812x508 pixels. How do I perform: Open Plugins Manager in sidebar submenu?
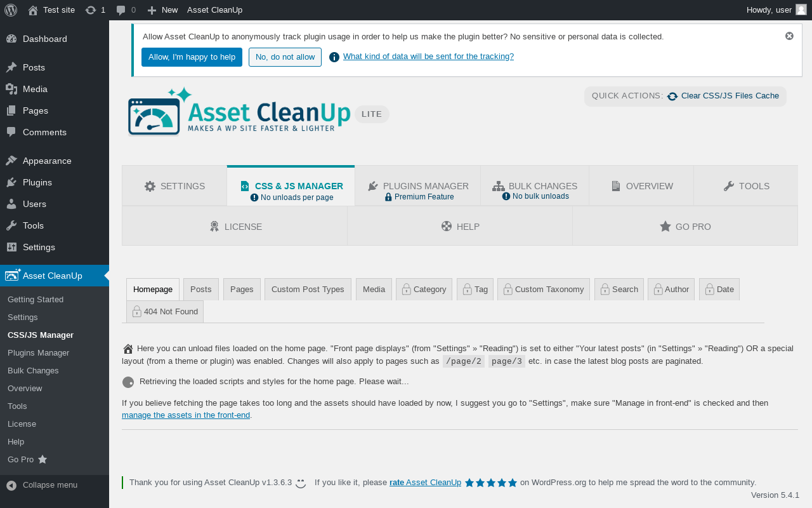[38, 352]
